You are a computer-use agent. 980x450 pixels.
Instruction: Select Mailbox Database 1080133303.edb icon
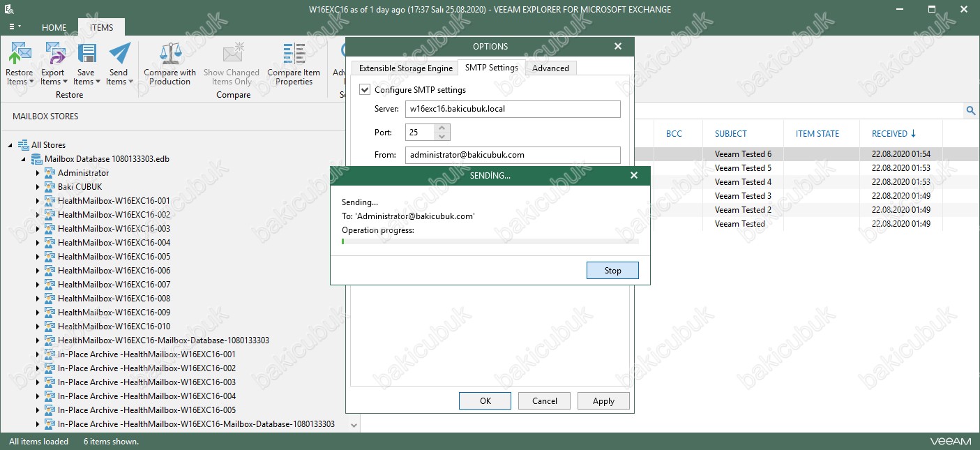tap(36, 159)
